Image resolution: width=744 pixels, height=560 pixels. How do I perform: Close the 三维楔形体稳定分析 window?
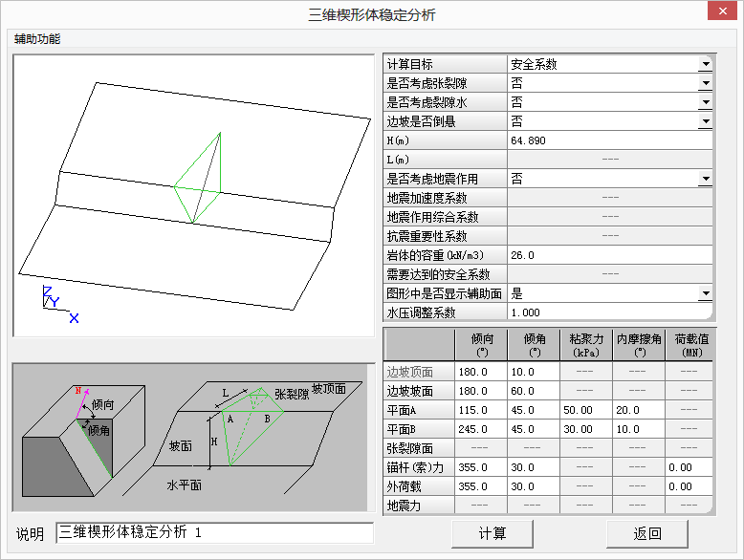[720, 14]
